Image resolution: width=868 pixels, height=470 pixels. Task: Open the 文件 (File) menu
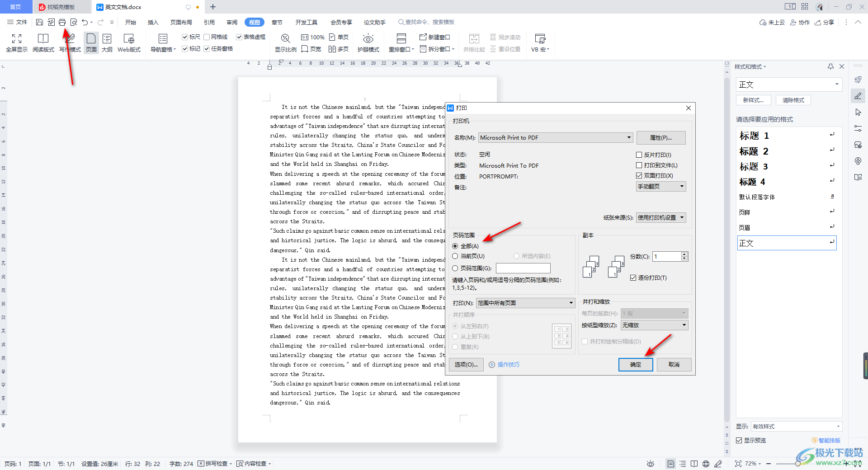point(17,22)
